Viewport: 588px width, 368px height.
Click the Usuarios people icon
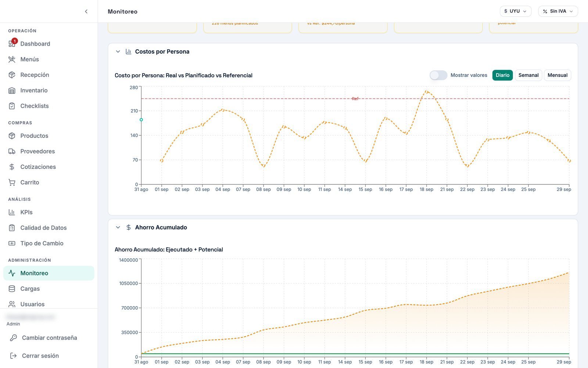[12, 304]
